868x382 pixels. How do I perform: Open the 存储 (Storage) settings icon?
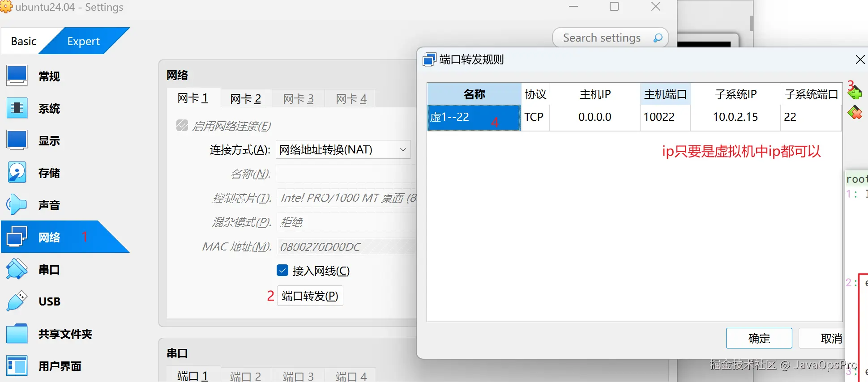coord(17,173)
